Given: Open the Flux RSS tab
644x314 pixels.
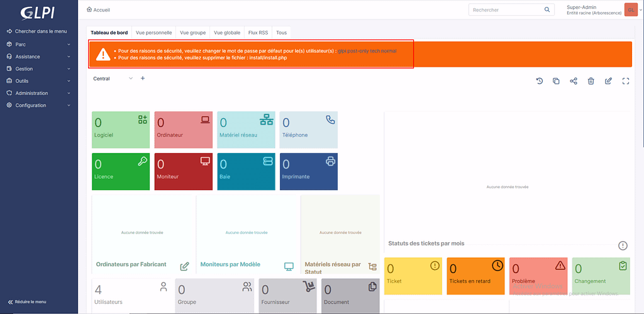Looking at the screenshot, I should tap(258, 32).
